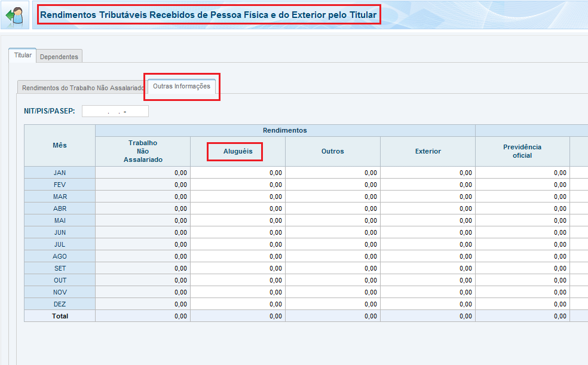The image size is (588, 365).
Task: Click the Outros column header
Action: tap(333, 151)
